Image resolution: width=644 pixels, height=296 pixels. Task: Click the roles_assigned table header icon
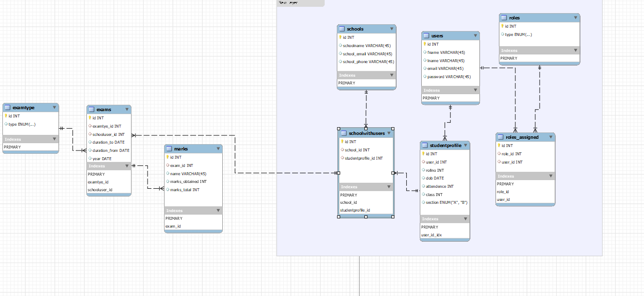pos(501,137)
